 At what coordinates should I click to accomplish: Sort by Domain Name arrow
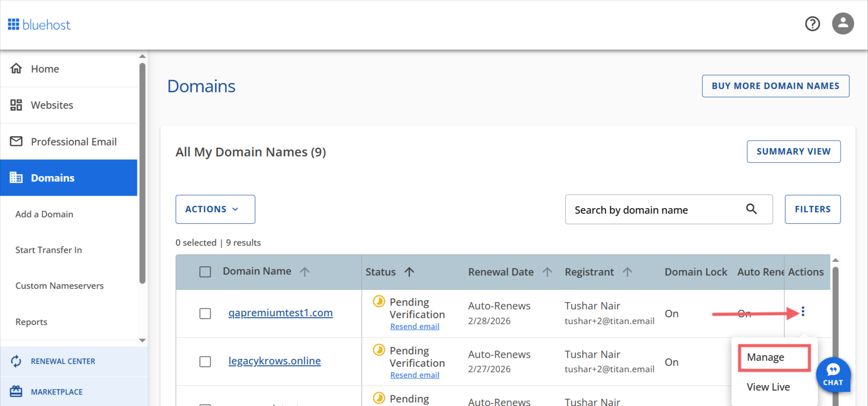click(x=305, y=272)
